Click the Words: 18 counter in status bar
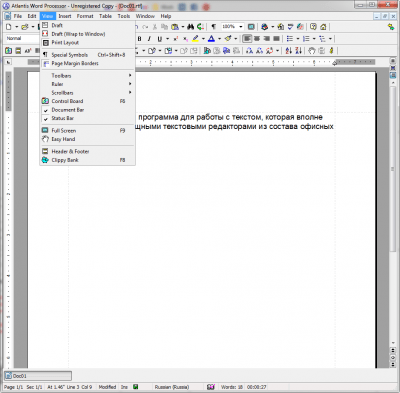The width and height of the screenshot is (400, 393). click(x=232, y=387)
